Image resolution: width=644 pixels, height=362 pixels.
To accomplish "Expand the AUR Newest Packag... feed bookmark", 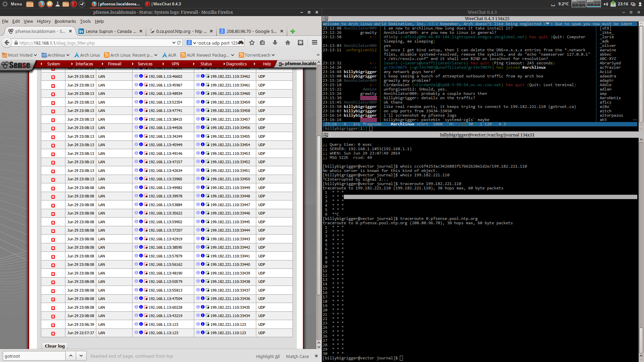I will [207, 55].
